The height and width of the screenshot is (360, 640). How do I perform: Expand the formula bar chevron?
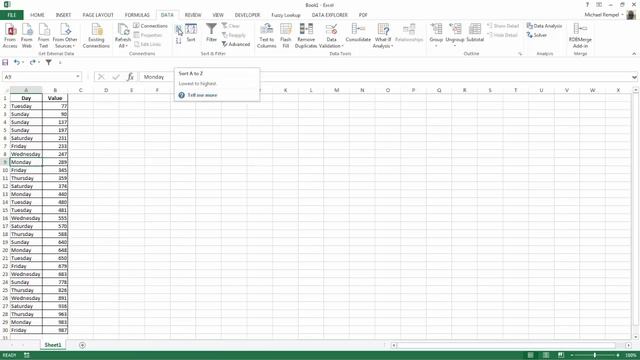634,77
